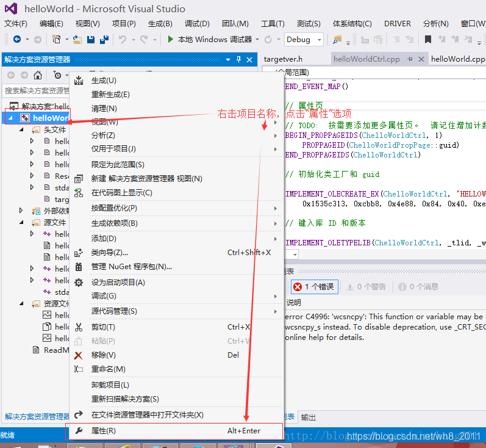Screen dimensions: 486x448
Task: Choose 剪切(T) from the context menu
Action: coord(176,327)
